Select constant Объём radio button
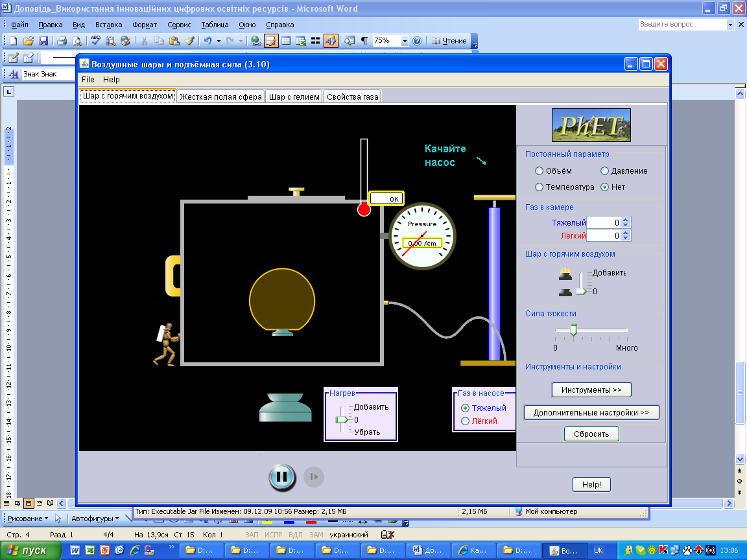Viewport: 747px width, 560px height. 539,171
